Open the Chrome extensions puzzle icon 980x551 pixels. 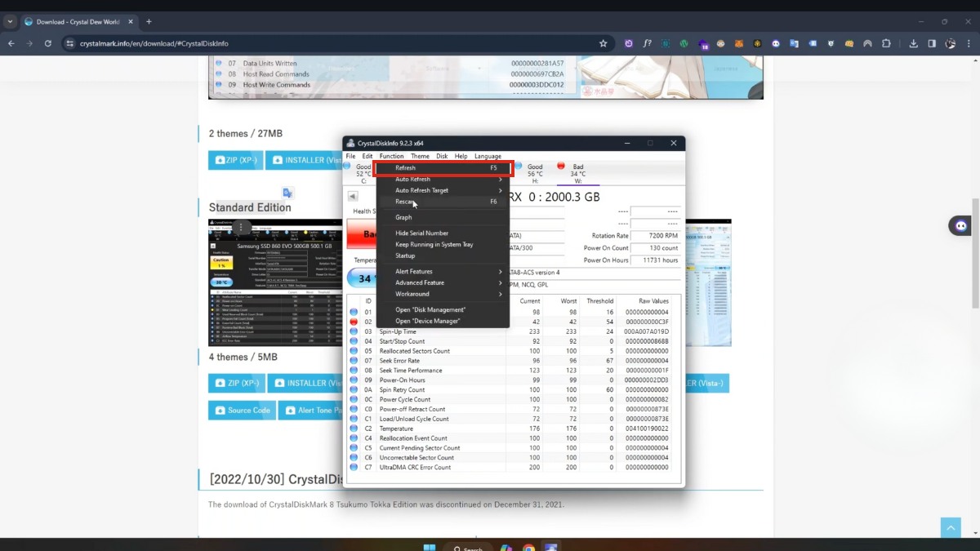(x=886, y=43)
